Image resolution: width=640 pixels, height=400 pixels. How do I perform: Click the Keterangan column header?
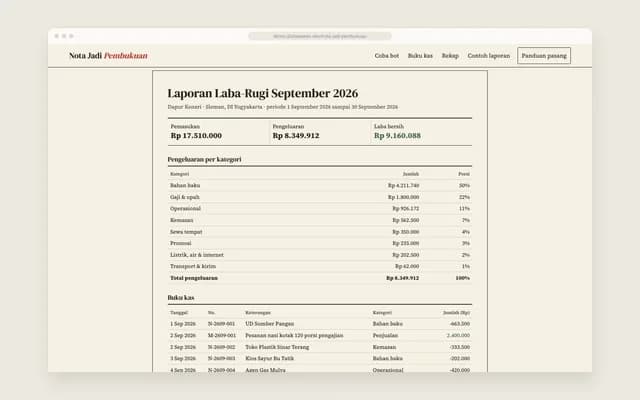[258, 313]
